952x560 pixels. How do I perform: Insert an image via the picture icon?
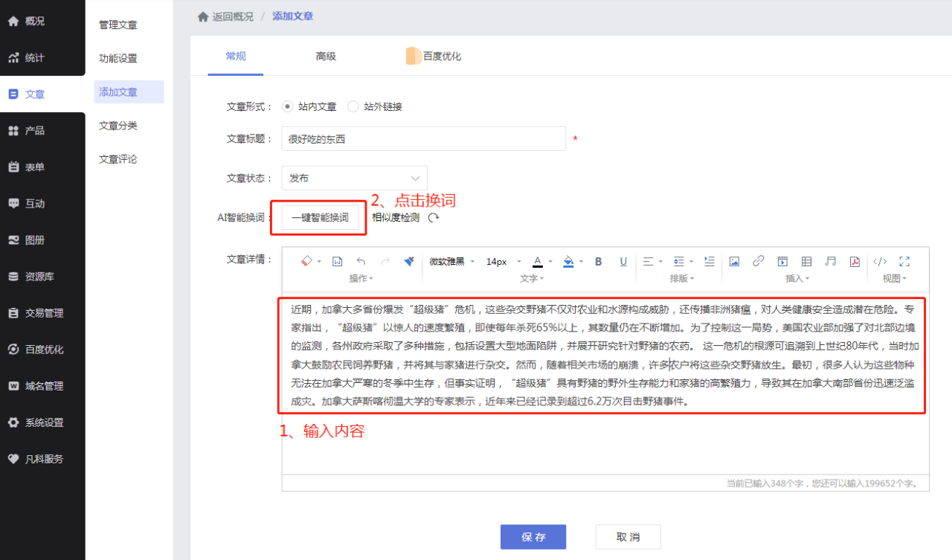(x=734, y=261)
